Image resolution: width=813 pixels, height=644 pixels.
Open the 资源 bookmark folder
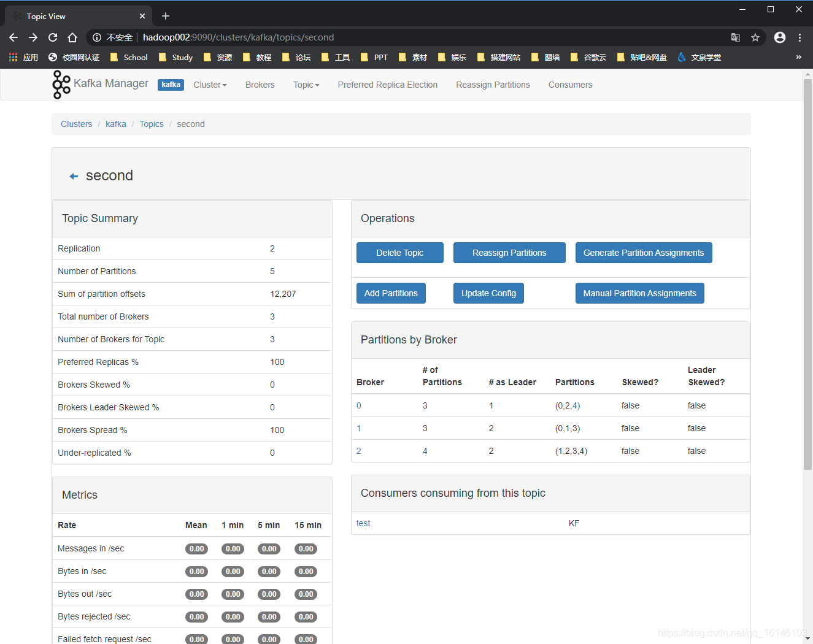point(218,57)
